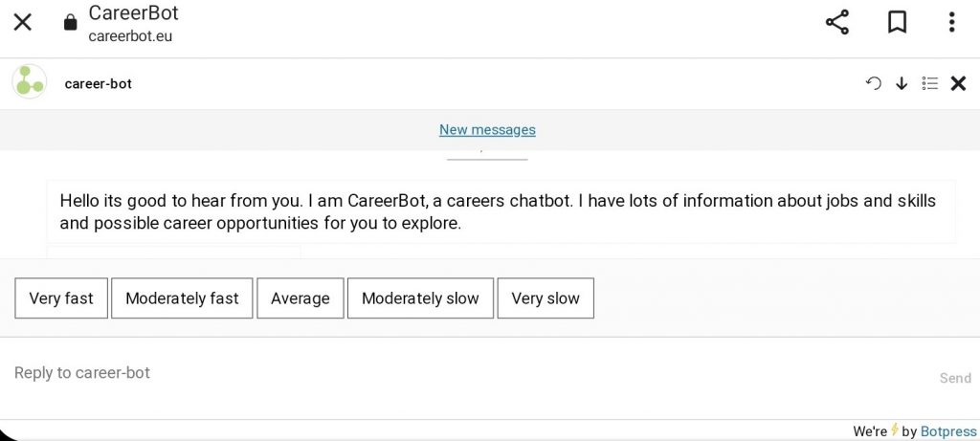Jump to latest with down arrow icon
The width and height of the screenshot is (980, 441).
pos(902,83)
